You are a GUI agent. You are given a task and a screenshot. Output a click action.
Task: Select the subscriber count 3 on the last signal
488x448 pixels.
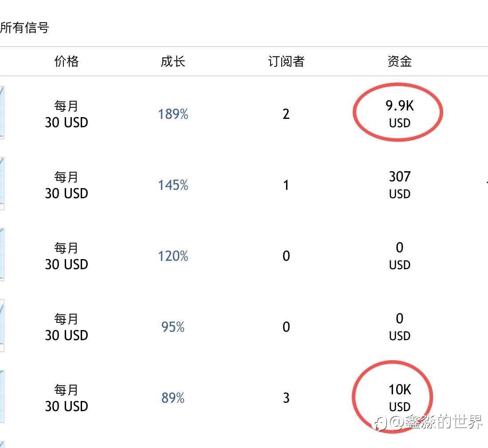click(x=286, y=398)
